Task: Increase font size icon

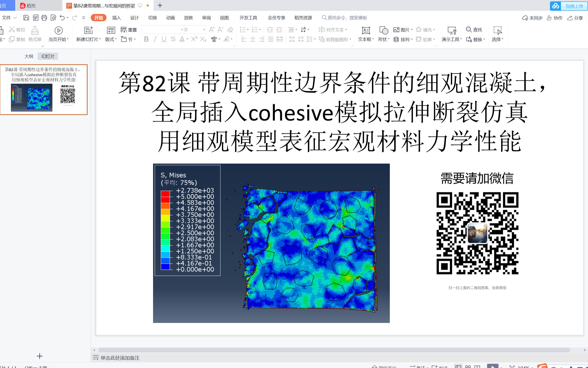Action: pyautogui.click(x=212, y=30)
